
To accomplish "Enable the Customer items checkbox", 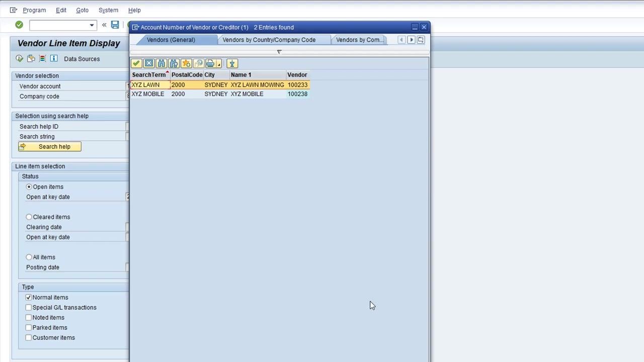I will click(x=29, y=337).
